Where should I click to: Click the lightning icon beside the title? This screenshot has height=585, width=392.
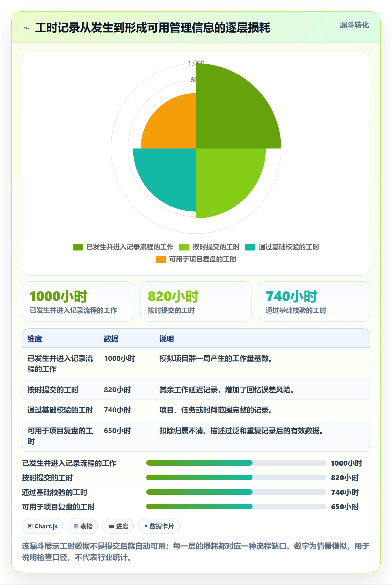[x=27, y=28]
